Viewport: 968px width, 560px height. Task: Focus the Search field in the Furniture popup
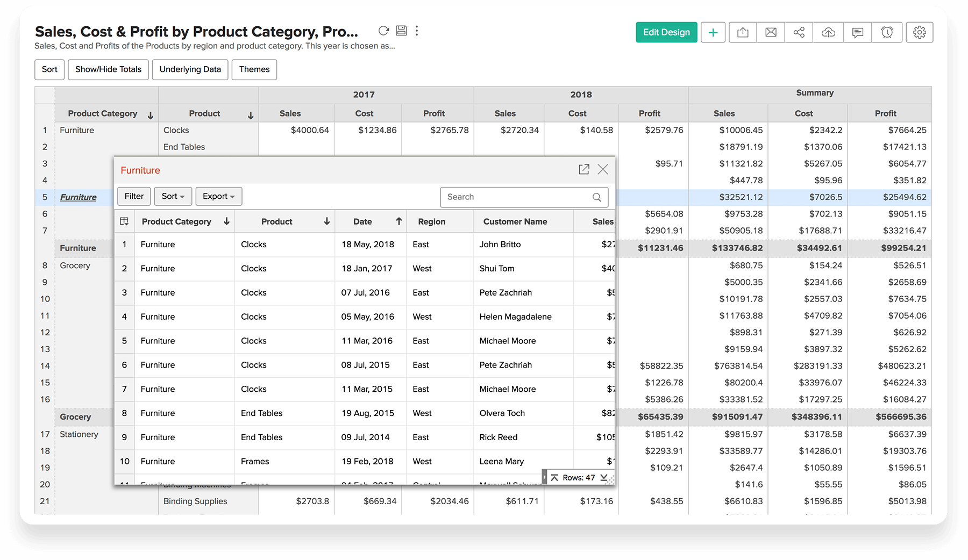(x=516, y=197)
